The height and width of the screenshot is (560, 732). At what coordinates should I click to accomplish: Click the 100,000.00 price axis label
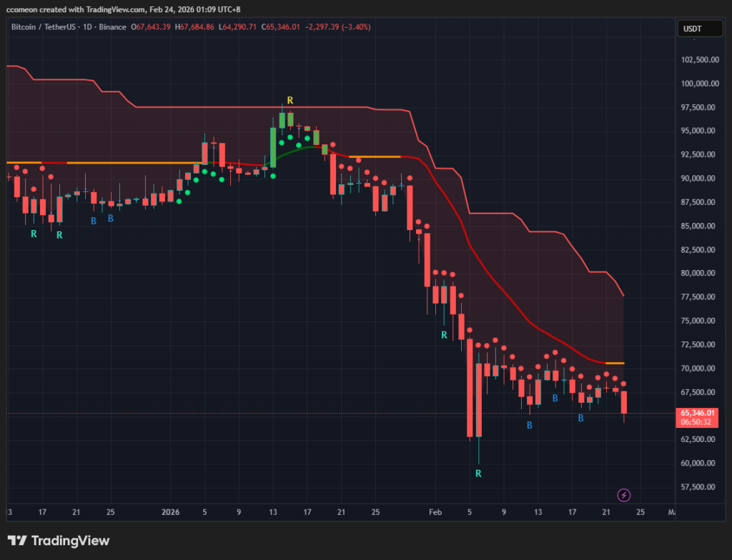698,84
